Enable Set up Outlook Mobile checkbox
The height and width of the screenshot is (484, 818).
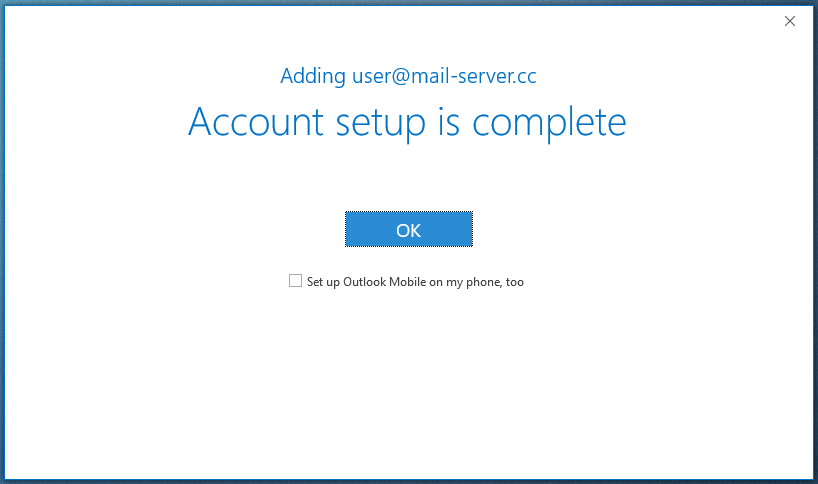(295, 281)
